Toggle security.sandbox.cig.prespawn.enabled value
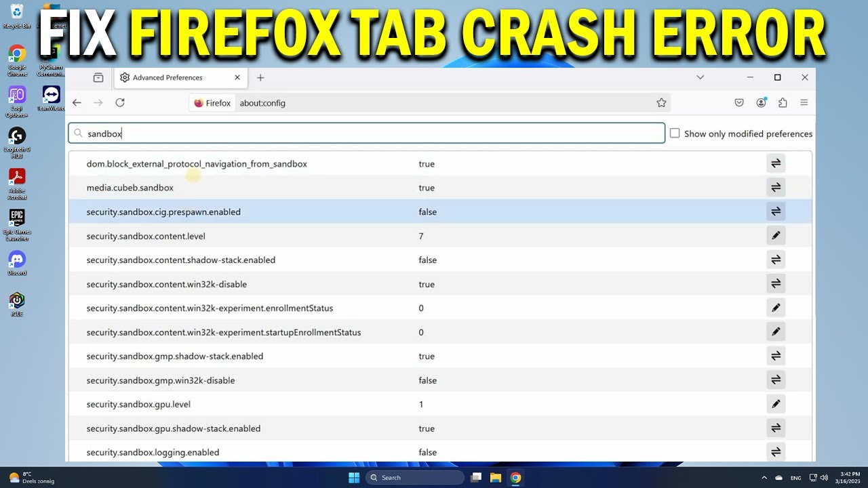868x488 pixels. (x=776, y=211)
